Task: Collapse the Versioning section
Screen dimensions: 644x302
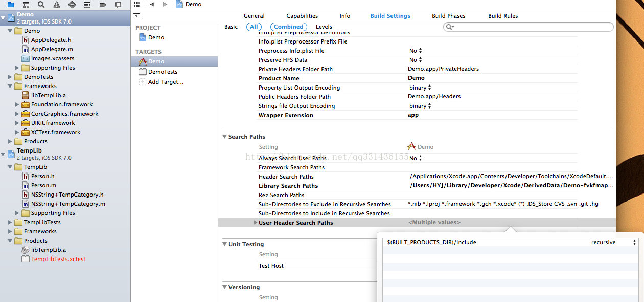Action: 224,287
